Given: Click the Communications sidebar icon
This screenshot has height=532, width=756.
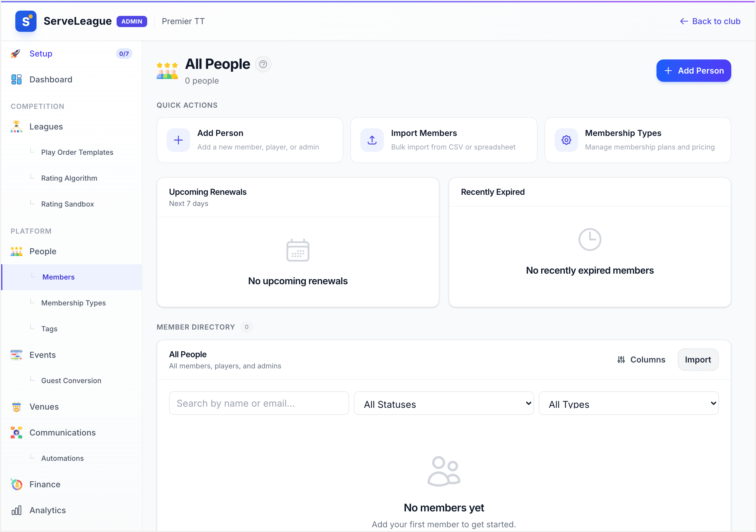Looking at the screenshot, I should (x=16, y=432).
